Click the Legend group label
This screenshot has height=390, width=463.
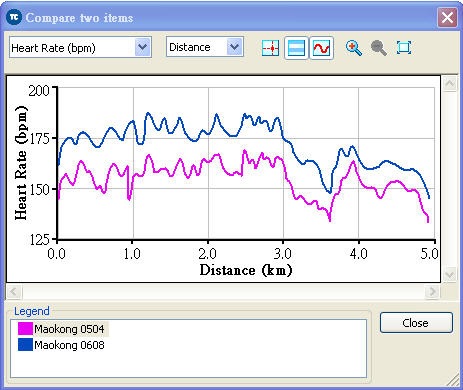(32, 311)
